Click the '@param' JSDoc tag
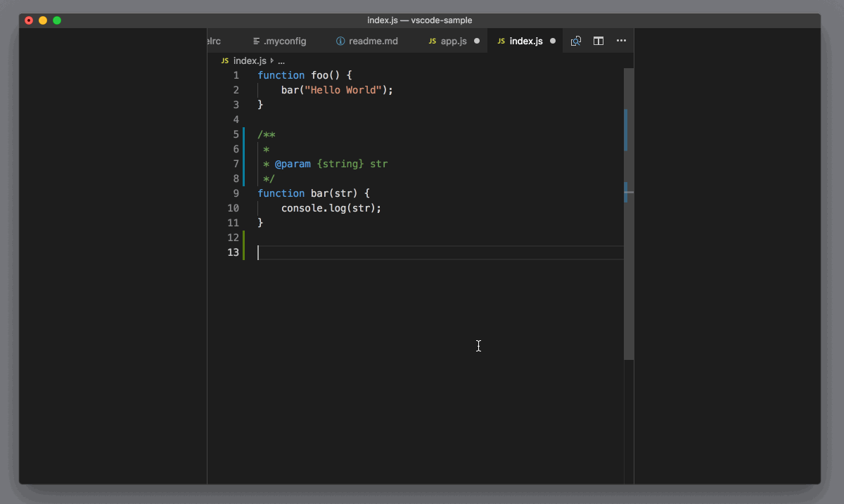This screenshot has width=844, height=504. (x=293, y=164)
